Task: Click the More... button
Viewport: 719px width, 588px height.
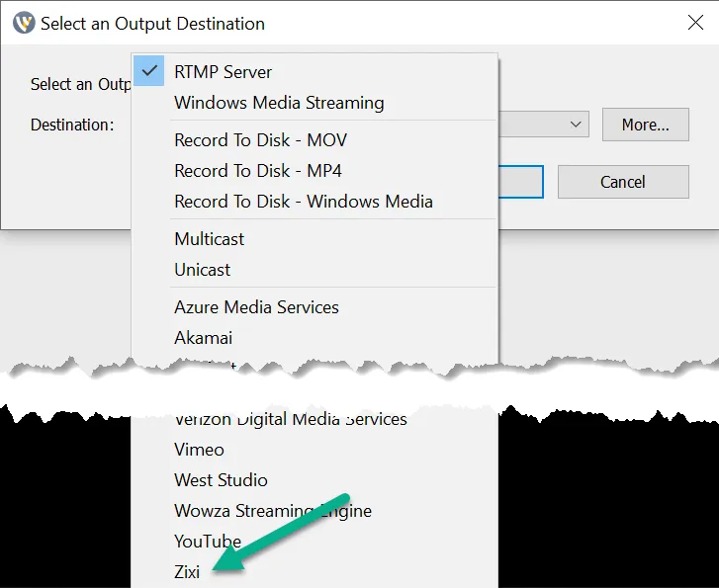Action: 645,125
